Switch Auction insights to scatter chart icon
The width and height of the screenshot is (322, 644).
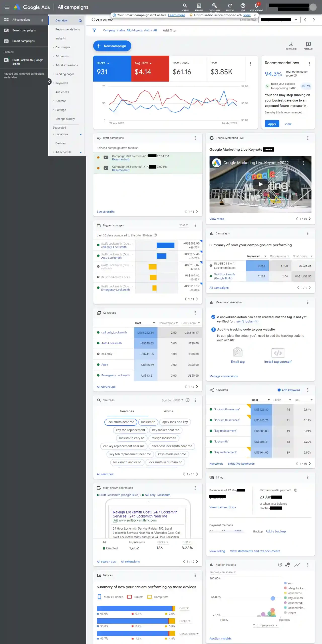click(288, 565)
